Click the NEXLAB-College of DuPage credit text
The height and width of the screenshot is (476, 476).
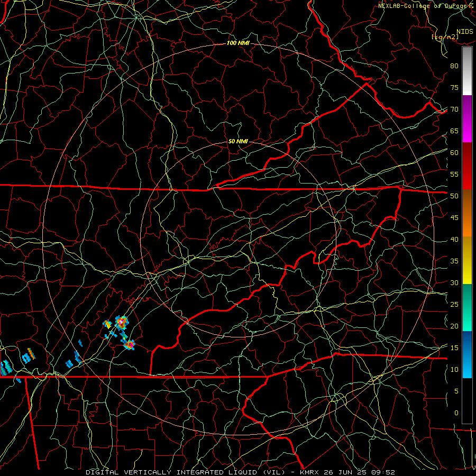[x=426, y=6]
